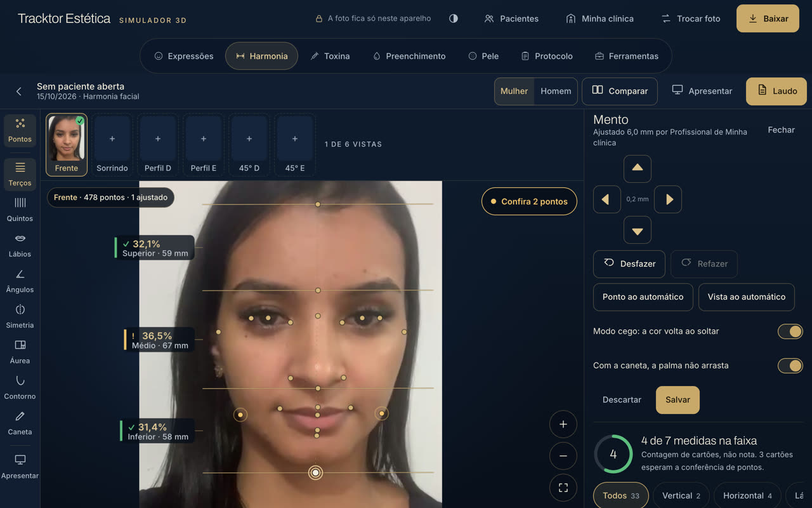
Task: Zoom out with the minus button
Action: tap(563, 456)
